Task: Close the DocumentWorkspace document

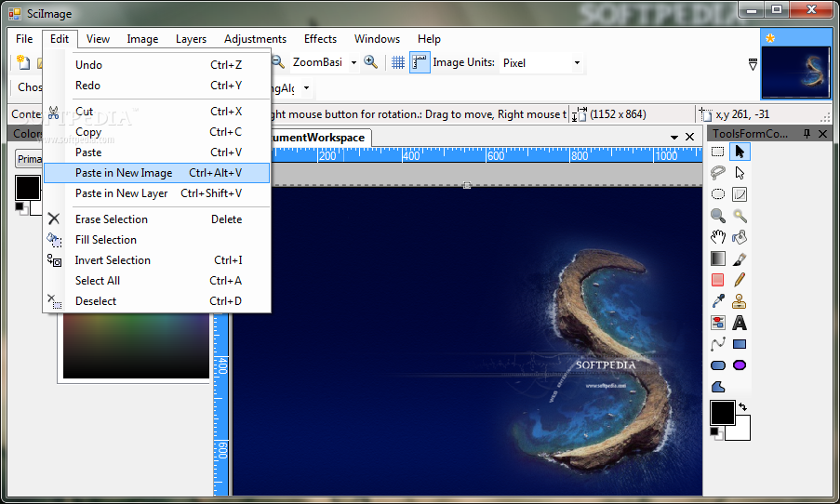Action: tap(690, 137)
